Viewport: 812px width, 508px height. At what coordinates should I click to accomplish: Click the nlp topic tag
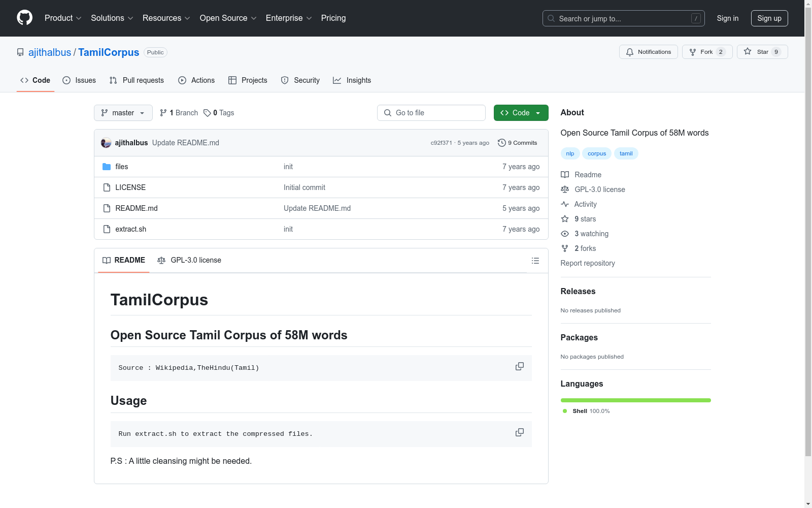point(570,153)
